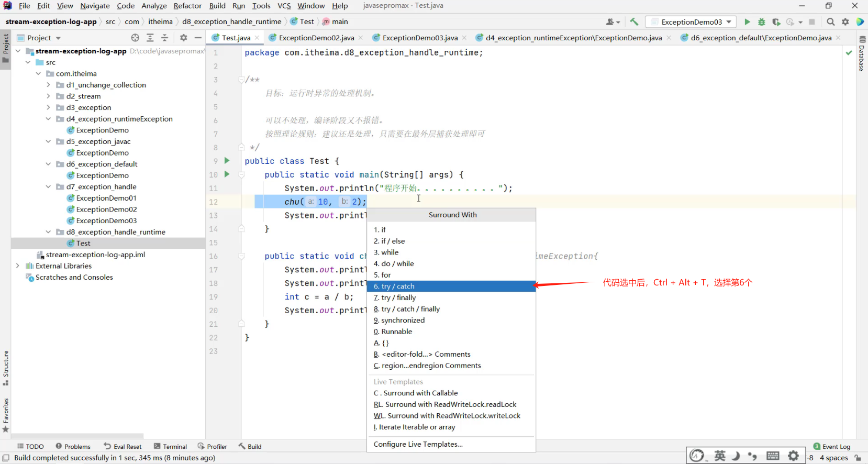
Task: Choose '2. if / else' surround option
Action: tap(451, 241)
